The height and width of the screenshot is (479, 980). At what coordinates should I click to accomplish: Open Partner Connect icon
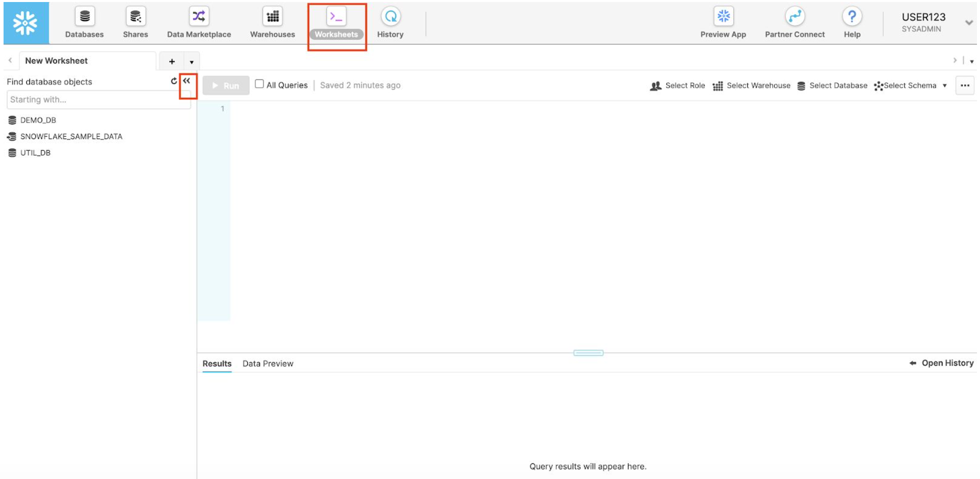tap(795, 17)
